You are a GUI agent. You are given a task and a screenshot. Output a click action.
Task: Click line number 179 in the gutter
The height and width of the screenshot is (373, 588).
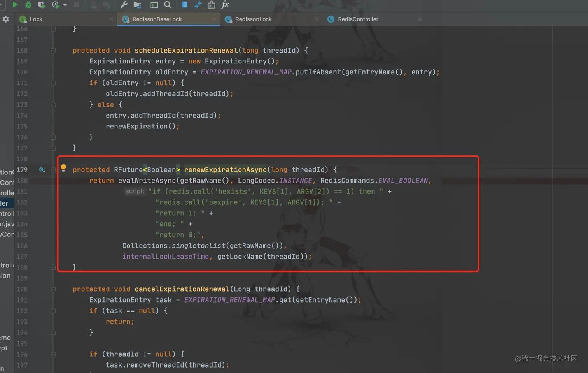[x=22, y=170]
